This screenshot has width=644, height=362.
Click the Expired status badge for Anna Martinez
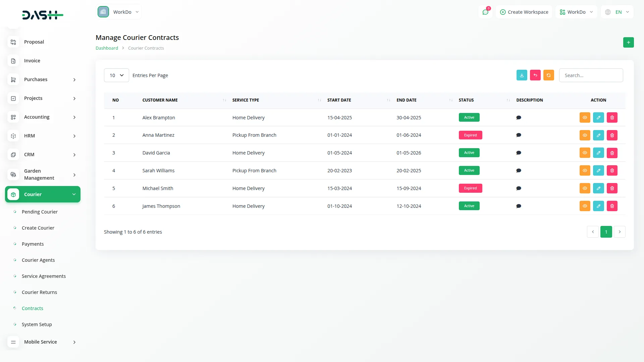[x=471, y=135]
